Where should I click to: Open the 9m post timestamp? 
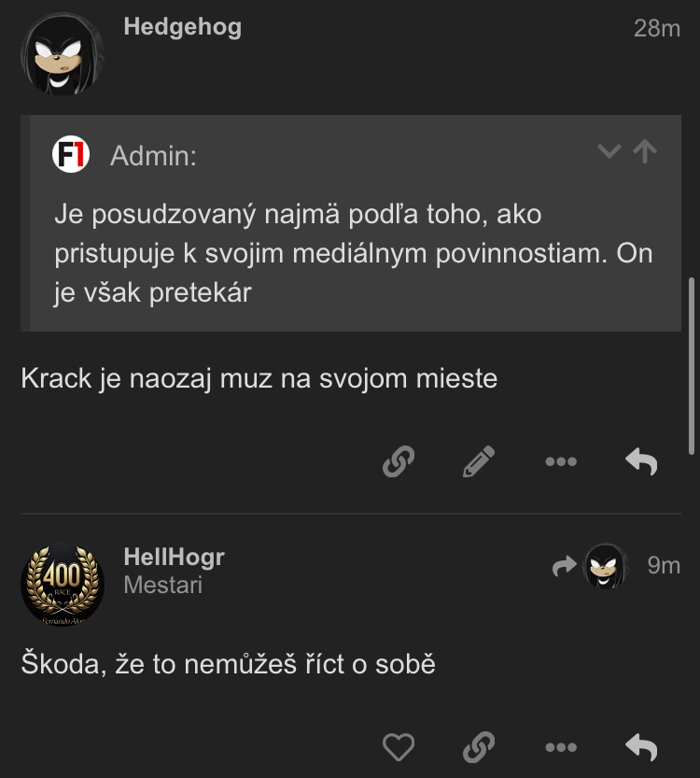click(664, 565)
